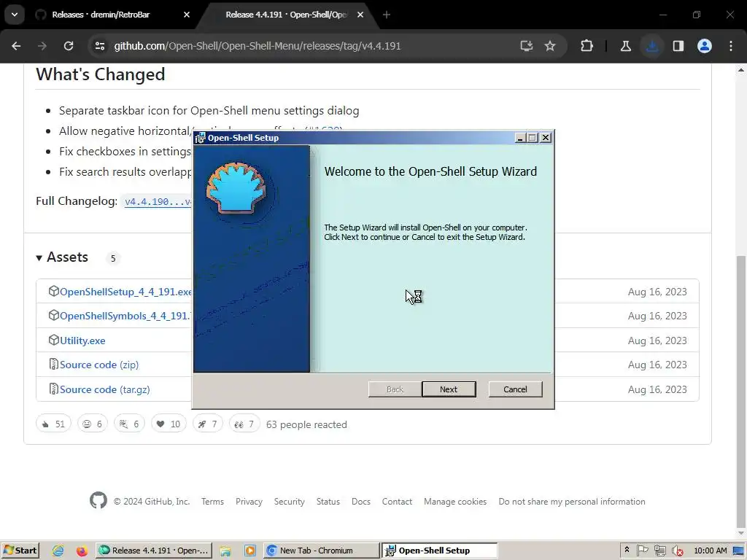Click the show desktop icon in tray
The image size is (747, 560).
click(x=739, y=551)
